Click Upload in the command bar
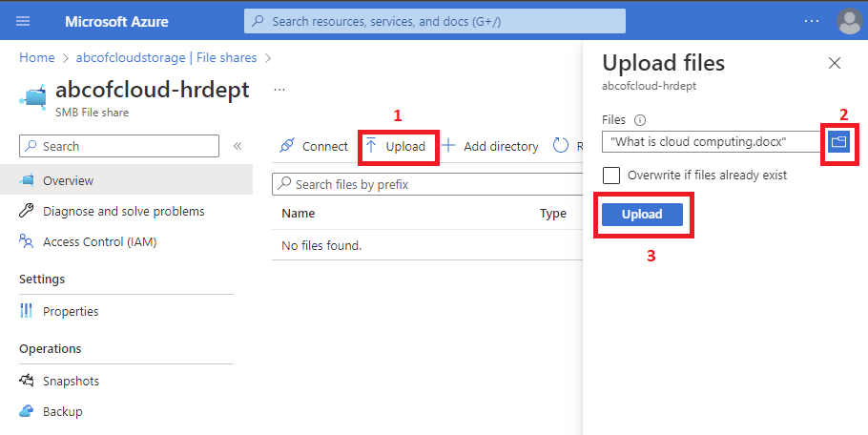 [396, 146]
